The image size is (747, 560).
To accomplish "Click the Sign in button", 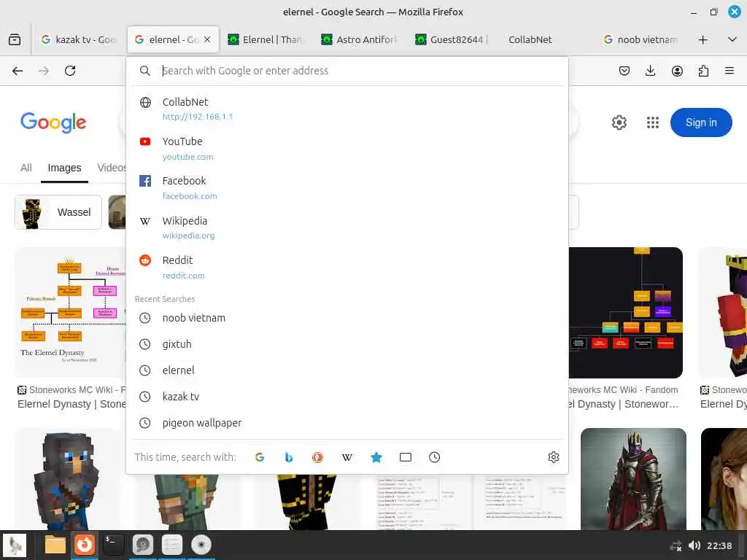I will (x=701, y=122).
